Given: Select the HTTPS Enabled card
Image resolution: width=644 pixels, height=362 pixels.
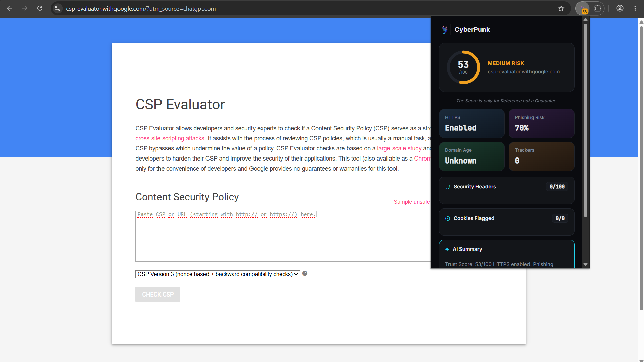Looking at the screenshot, I should click(471, 124).
